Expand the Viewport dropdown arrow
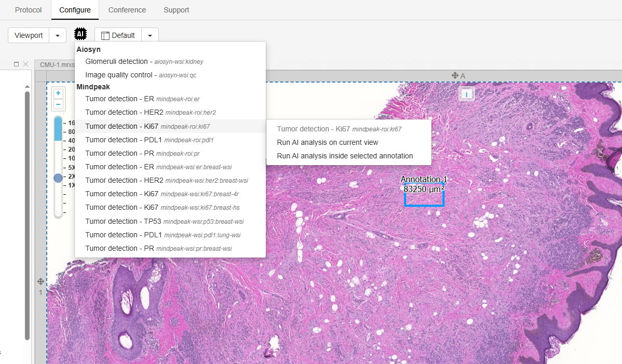This screenshot has width=622, height=364. pos(58,35)
